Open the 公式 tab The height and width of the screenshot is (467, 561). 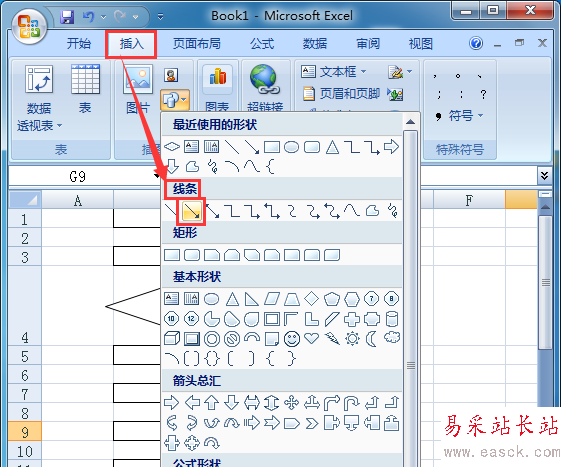(x=262, y=44)
